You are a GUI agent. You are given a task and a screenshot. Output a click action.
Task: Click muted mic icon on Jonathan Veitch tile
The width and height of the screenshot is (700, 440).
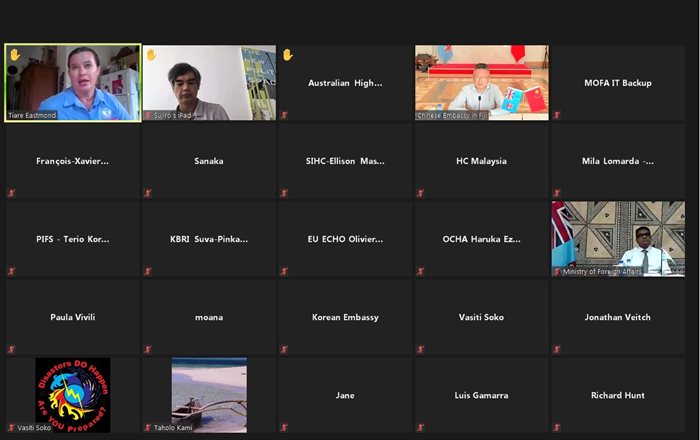coord(557,349)
